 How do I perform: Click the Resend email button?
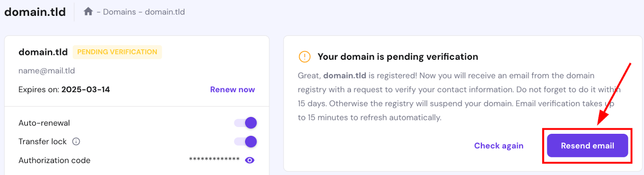click(587, 146)
